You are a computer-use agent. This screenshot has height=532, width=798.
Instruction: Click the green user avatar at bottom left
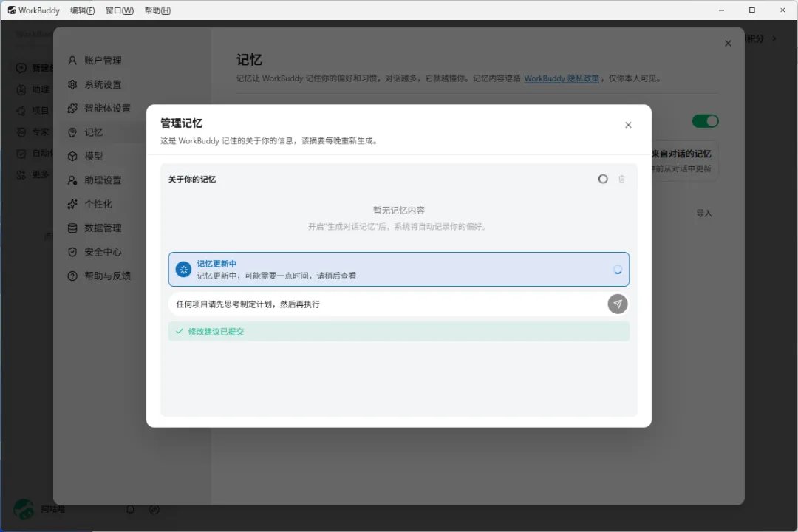pos(24,509)
